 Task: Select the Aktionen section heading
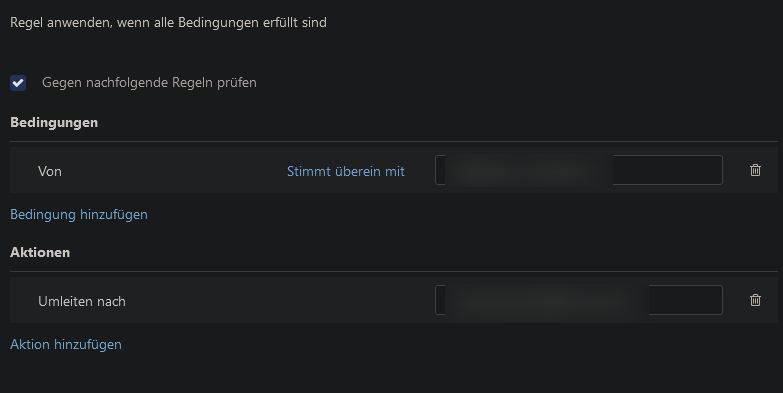click(x=40, y=252)
